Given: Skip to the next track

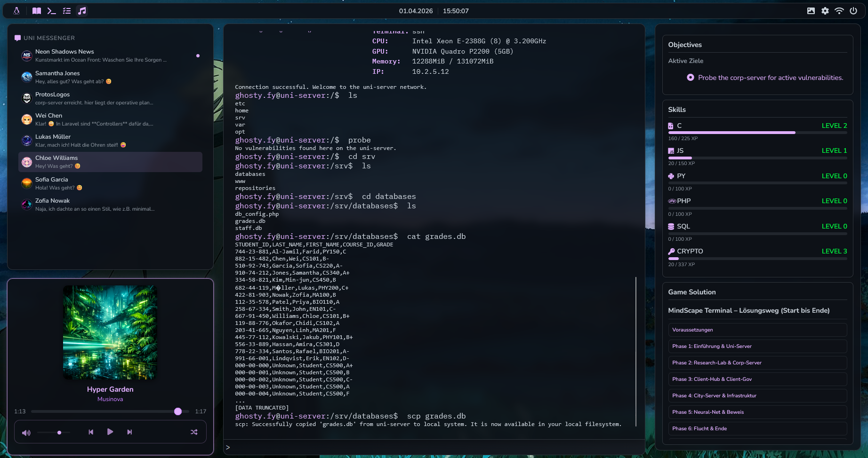Looking at the screenshot, I should click(129, 432).
